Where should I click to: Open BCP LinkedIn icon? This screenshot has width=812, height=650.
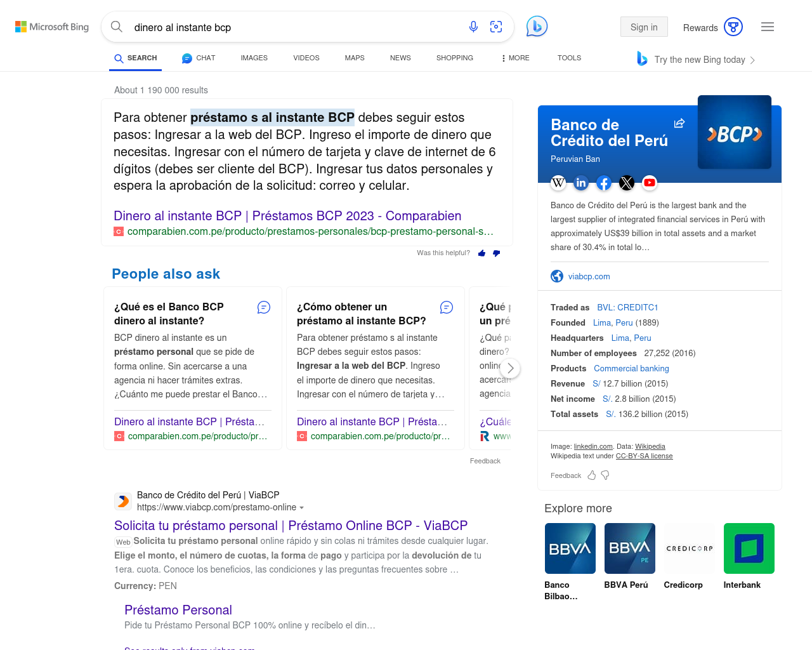[581, 183]
